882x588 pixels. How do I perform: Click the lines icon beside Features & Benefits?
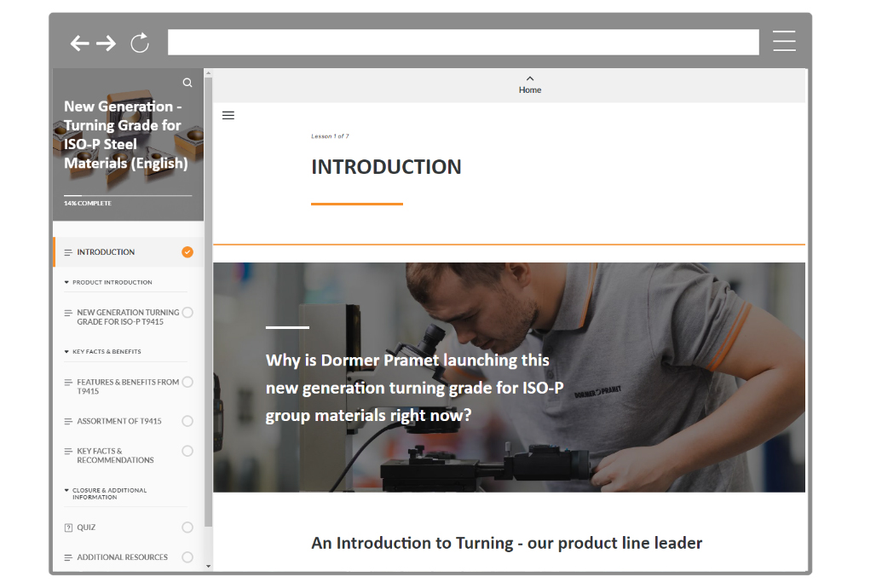pyautogui.click(x=68, y=383)
